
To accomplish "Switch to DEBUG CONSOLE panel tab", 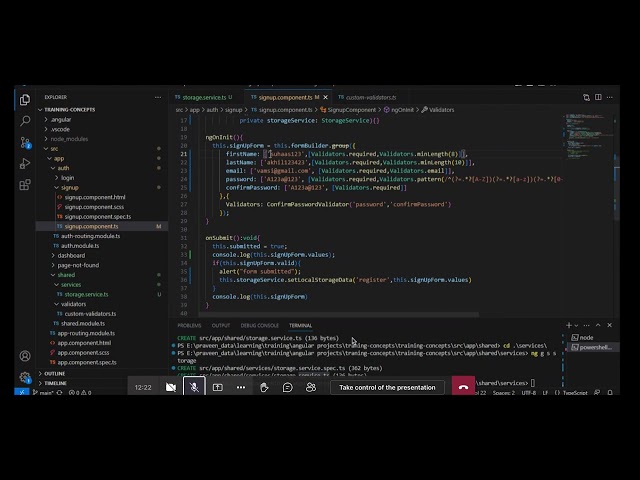I will click(x=260, y=325).
